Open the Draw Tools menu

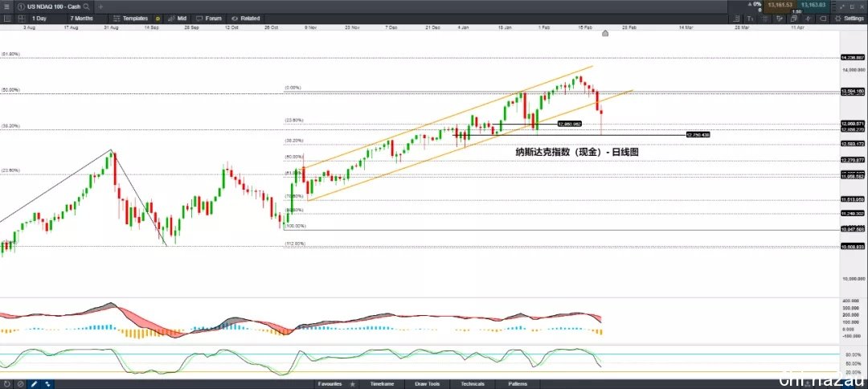tap(426, 383)
